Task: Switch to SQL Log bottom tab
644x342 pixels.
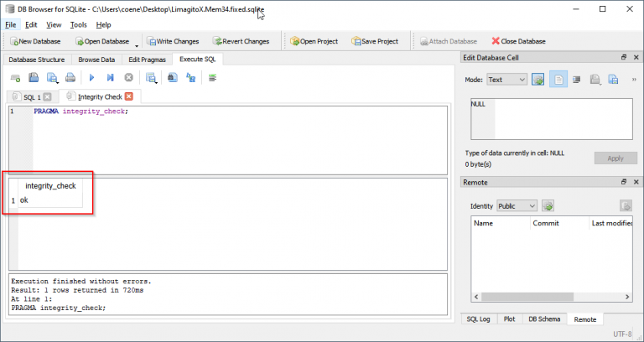Action: point(479,319)
